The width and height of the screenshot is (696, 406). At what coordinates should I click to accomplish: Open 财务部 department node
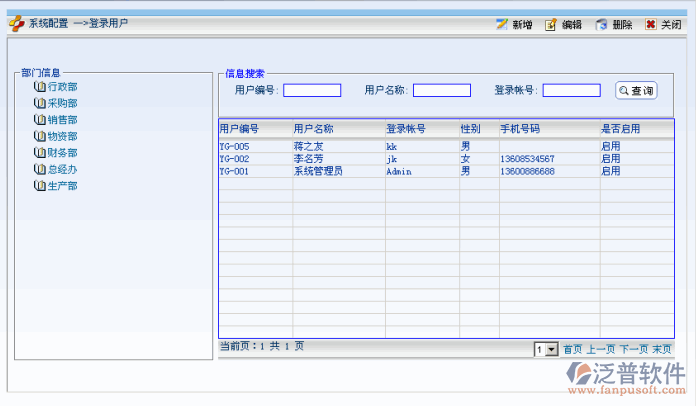coord(62,153)
